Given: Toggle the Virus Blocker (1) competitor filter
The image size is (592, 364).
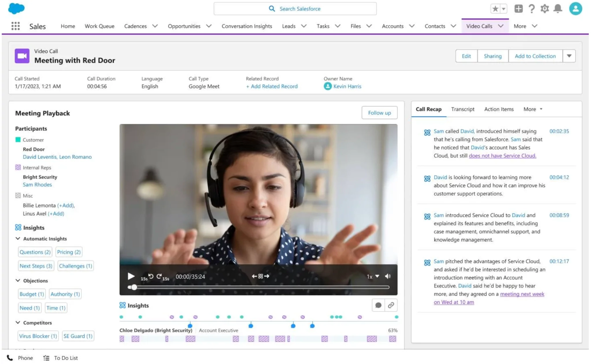Looking at the screenshot, I should click(38, 336).
